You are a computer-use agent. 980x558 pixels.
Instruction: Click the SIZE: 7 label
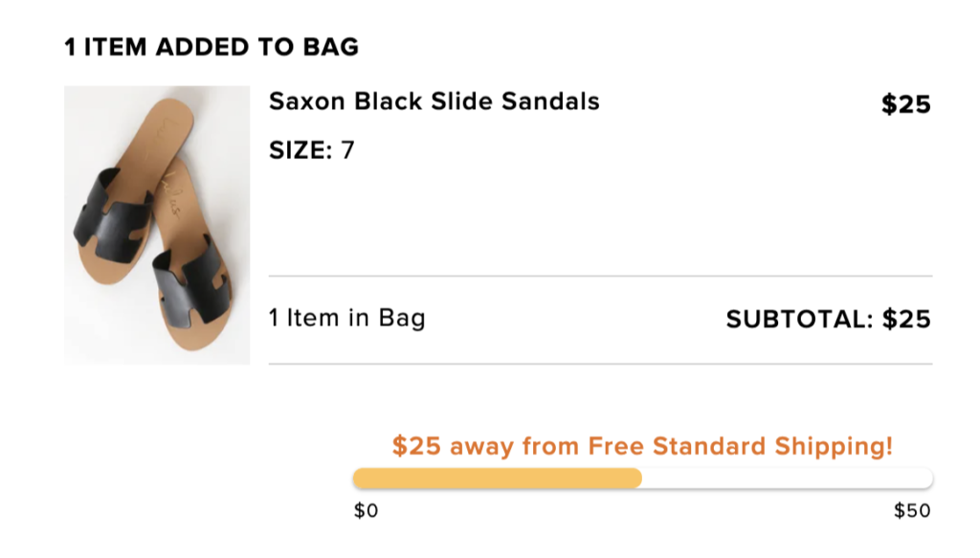(302, 149)
